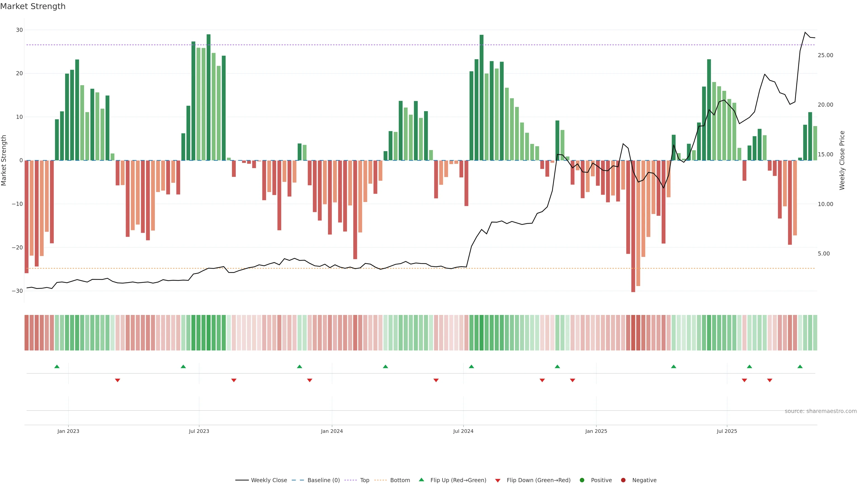
Task: Click the Jan 2023 x-axis label
Action: [68, 431]
